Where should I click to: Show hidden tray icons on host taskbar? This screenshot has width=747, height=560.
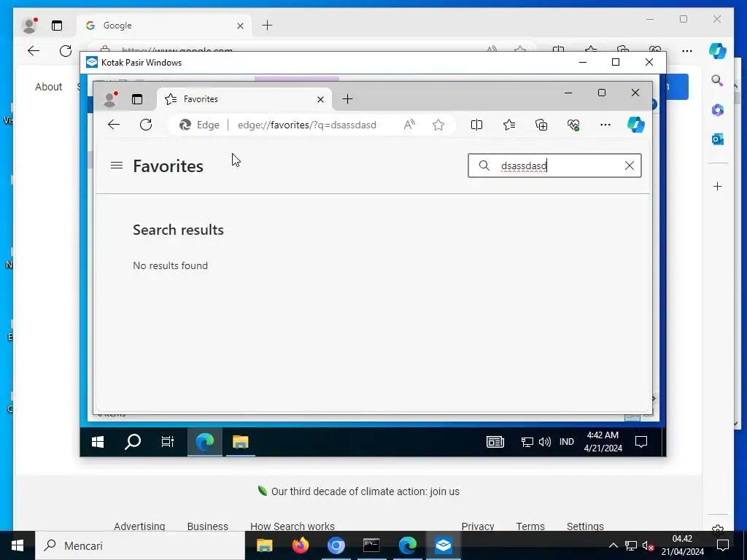tap(614, 545)
